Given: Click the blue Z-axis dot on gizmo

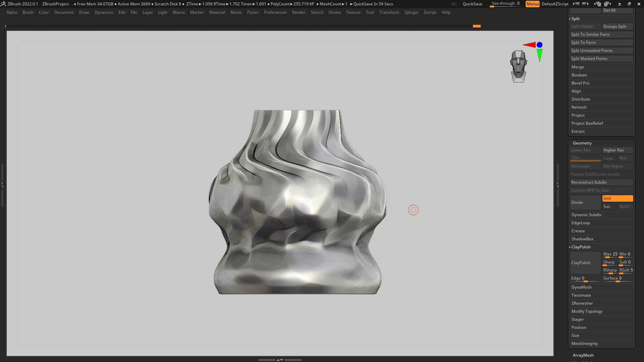Looking at the screenshot, I should point(539,45).
